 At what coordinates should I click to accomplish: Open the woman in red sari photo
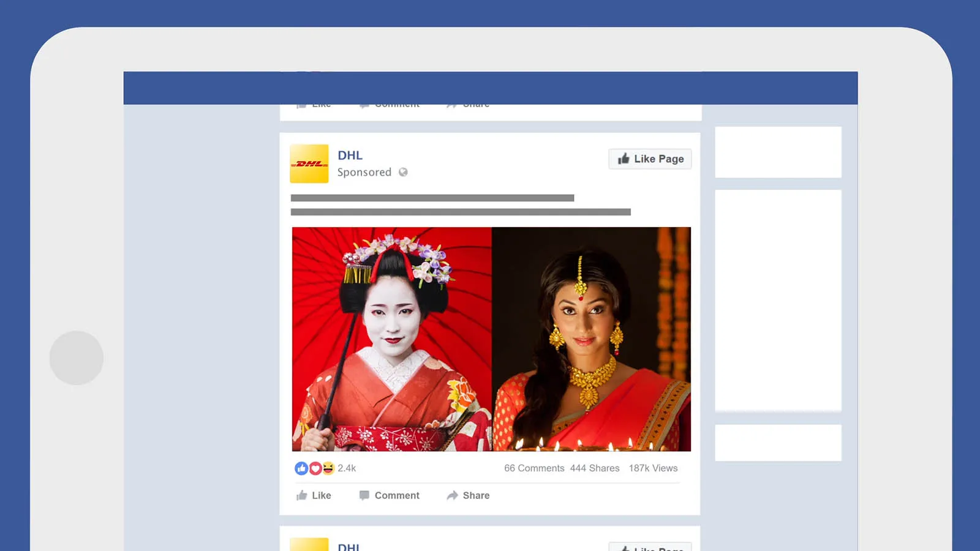pyautogui.click(x=591, y=339)
